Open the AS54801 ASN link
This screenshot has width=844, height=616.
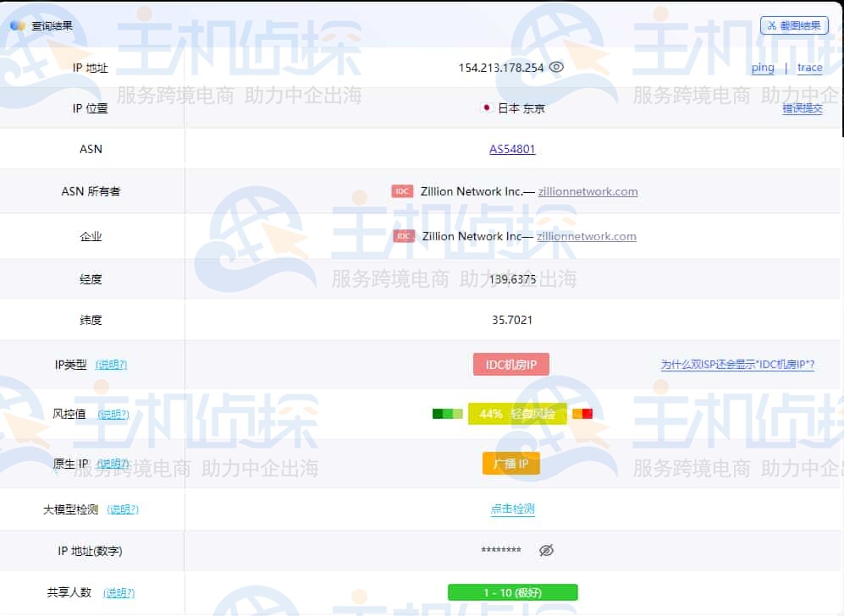pos(511,148)
